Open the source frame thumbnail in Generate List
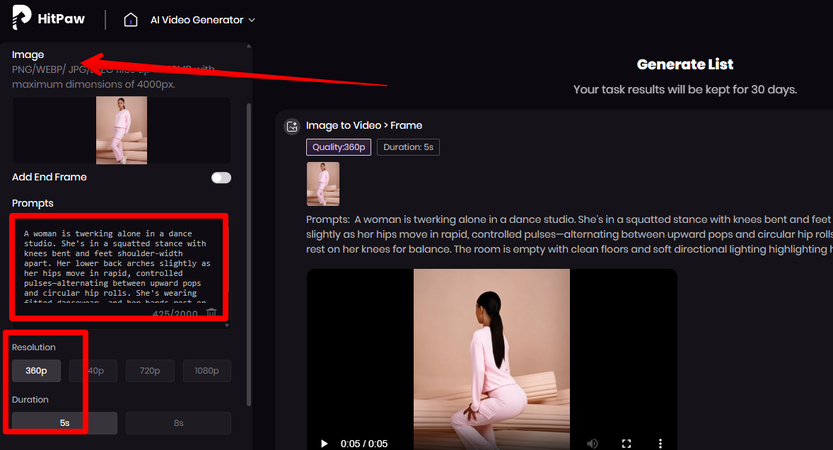This screenshot has width=833, height=450. [x=323, y=184]
